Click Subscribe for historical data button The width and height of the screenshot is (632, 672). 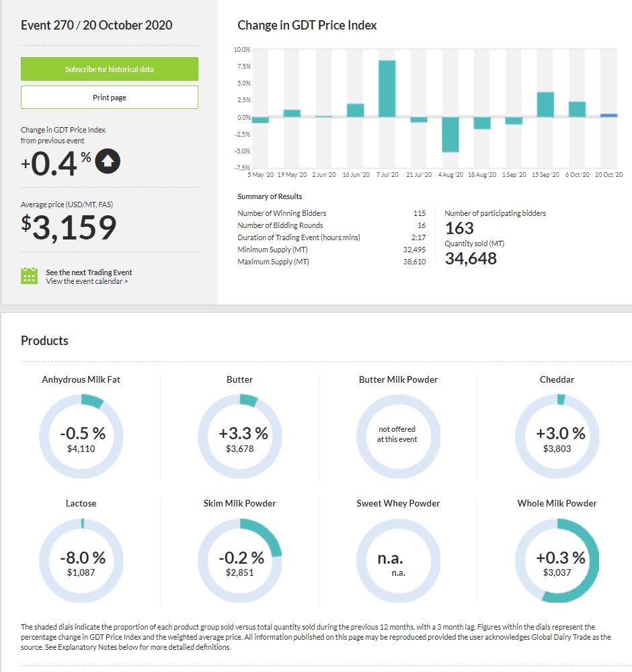click(x=110, y=69)
